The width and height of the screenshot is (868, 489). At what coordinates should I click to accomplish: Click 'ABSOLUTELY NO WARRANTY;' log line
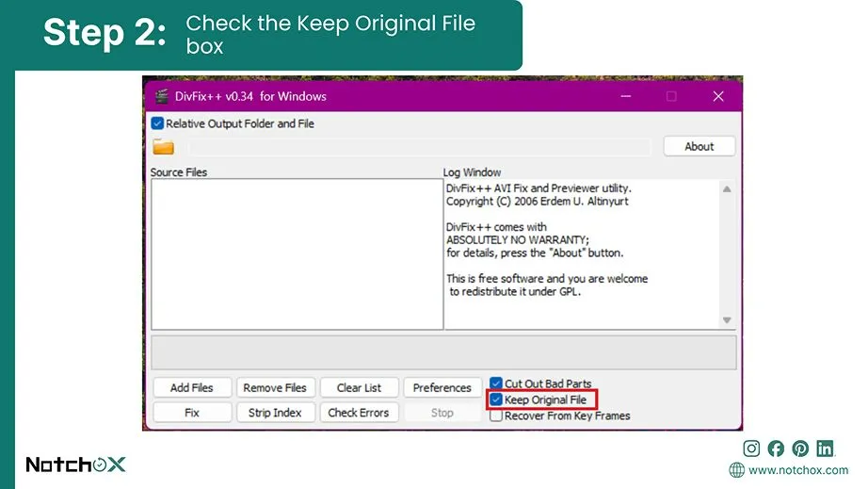coord(518,240)
